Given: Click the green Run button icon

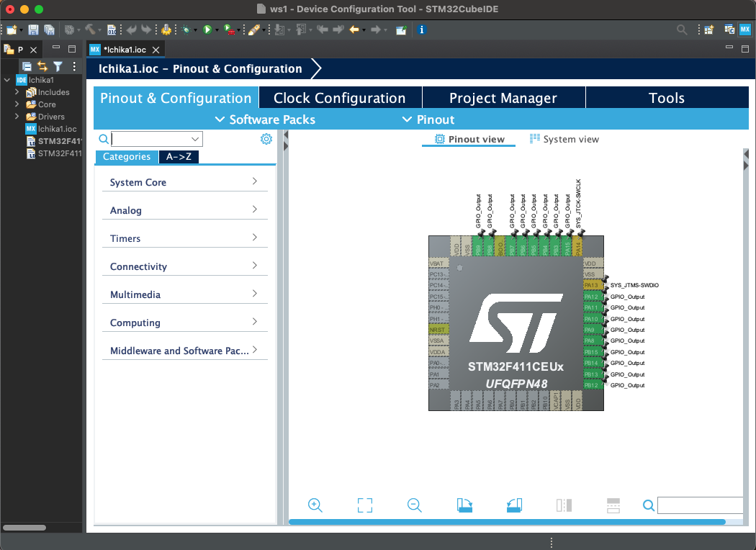Looking at the screenshot, I should point(207,30).
